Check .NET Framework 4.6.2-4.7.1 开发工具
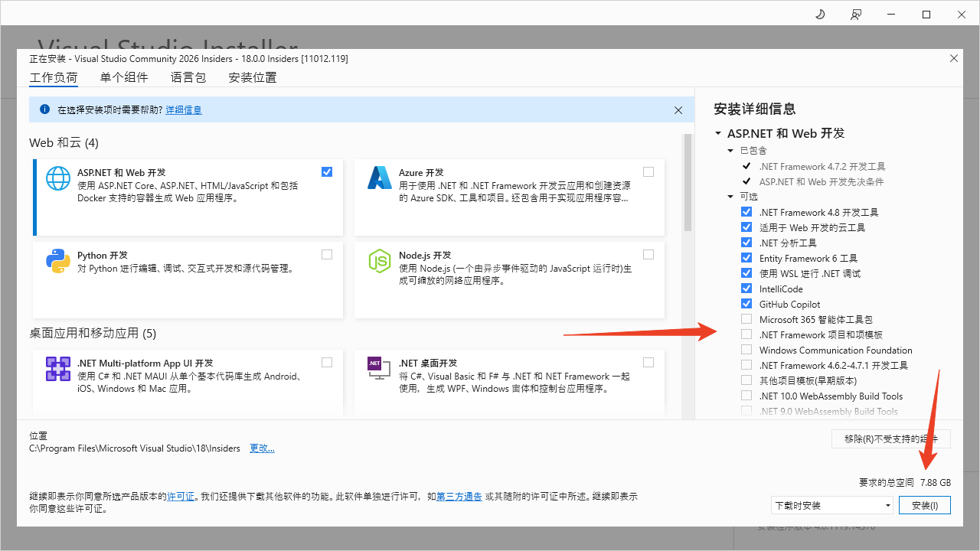Image resolution: width=980 pixels, height=551 pixels. (746, 365)
